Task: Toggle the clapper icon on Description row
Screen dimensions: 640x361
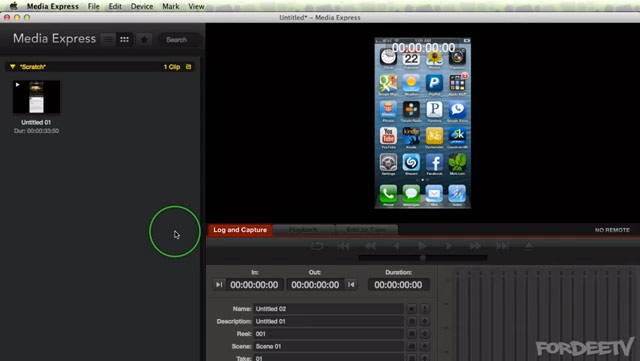Action: coord(412,322)
